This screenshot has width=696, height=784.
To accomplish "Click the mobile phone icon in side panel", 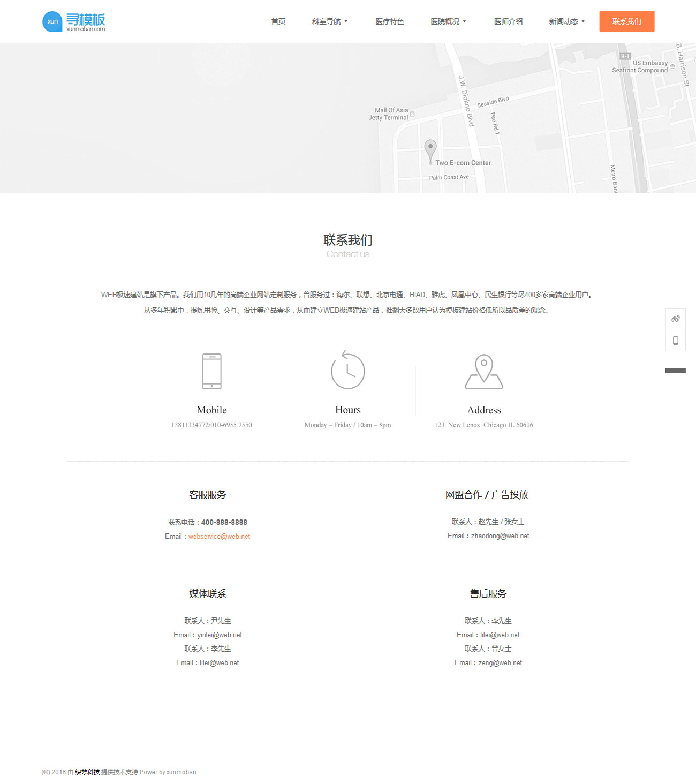I will click(x=675, y=341).
